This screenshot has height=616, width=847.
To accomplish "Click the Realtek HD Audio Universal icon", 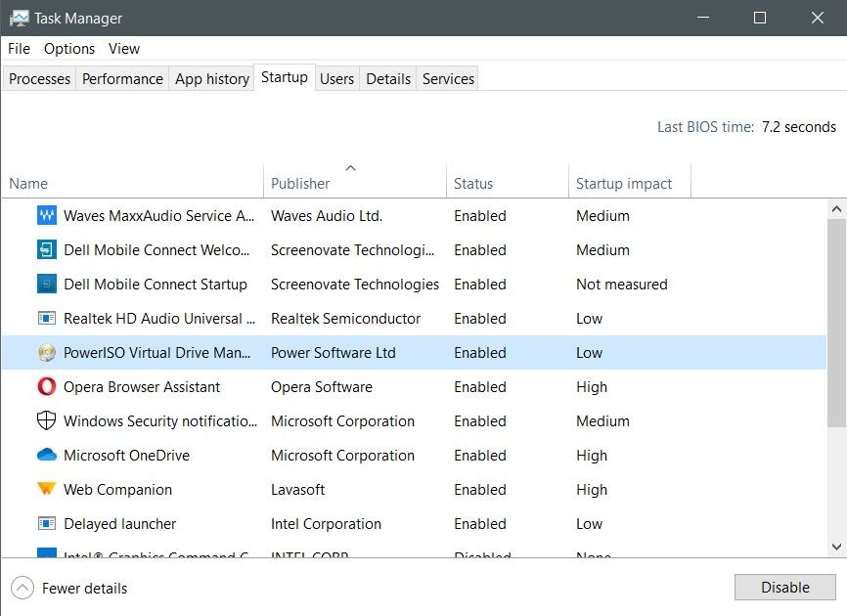I will (x=45, y=318).
